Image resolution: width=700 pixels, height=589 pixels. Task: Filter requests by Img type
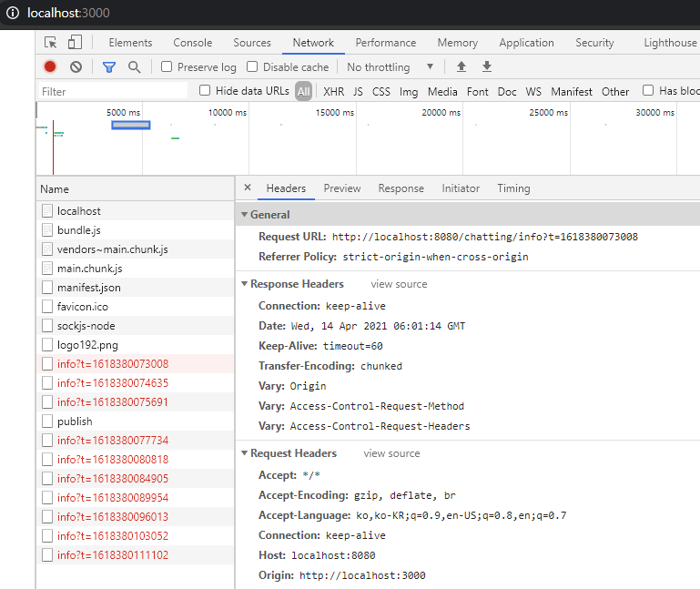[x=409, y=92]
